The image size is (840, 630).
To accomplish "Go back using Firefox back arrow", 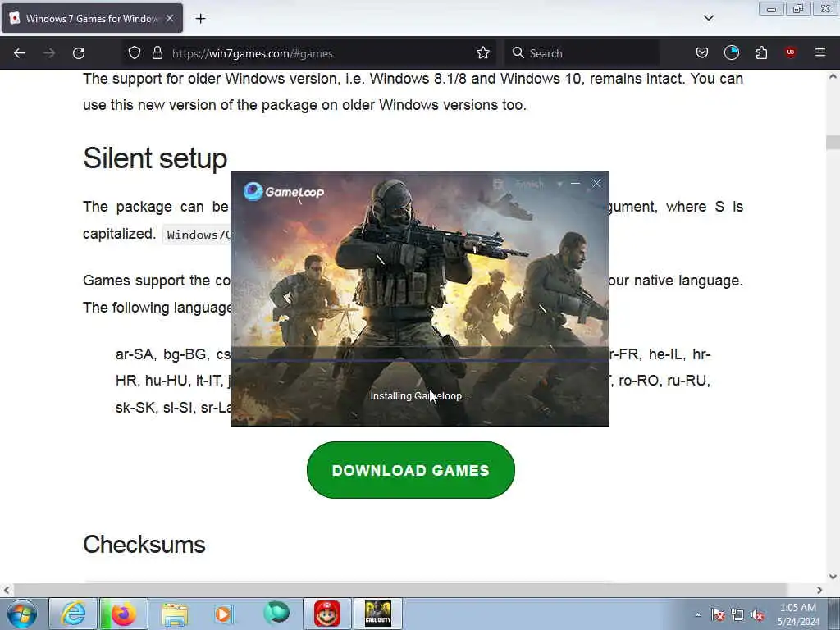I will tap(20, 53).
